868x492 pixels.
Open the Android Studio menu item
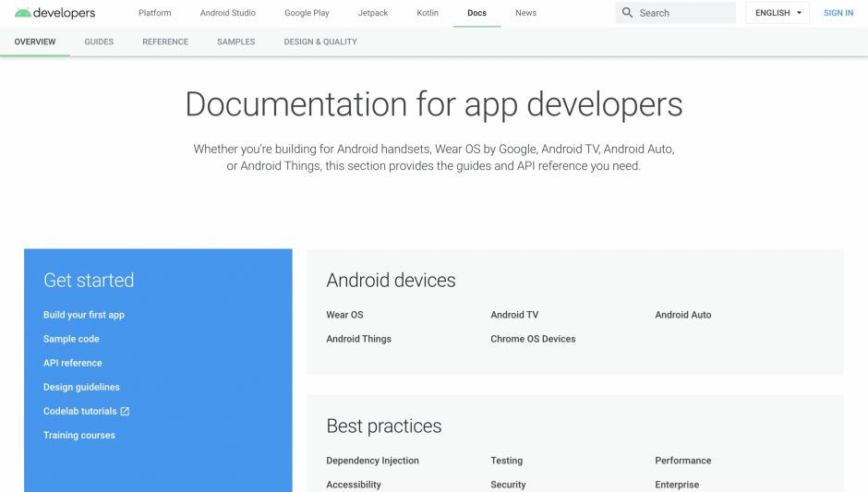tap(228, 13)
